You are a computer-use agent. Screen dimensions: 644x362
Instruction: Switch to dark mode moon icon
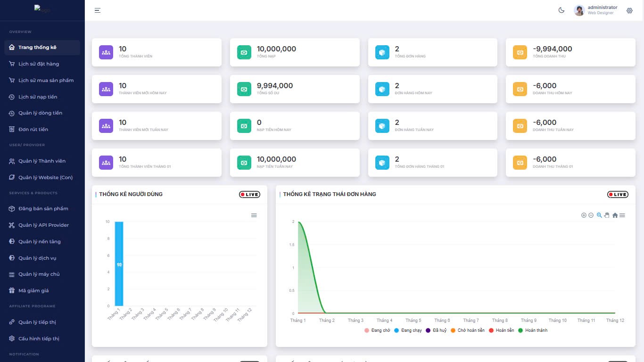pos(561,10)
